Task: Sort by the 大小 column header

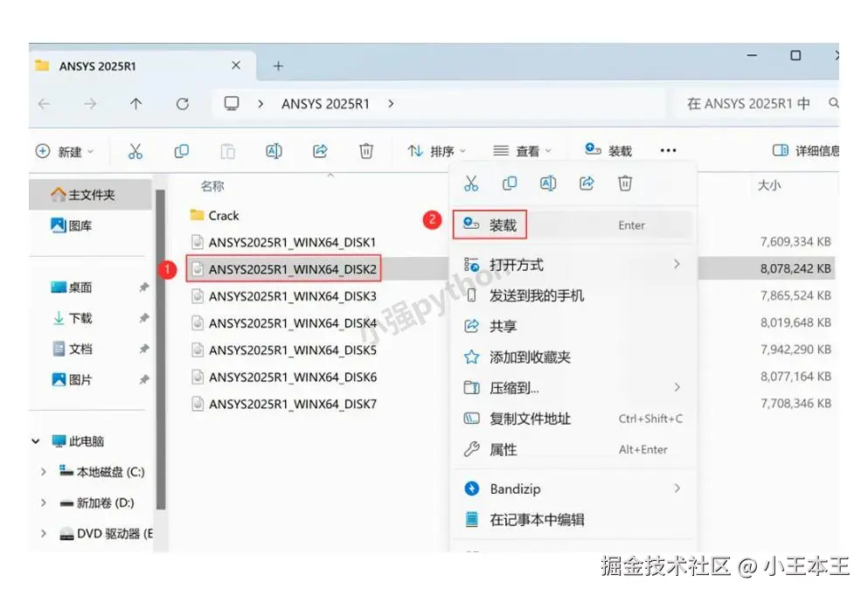Action: pos(769,185)
